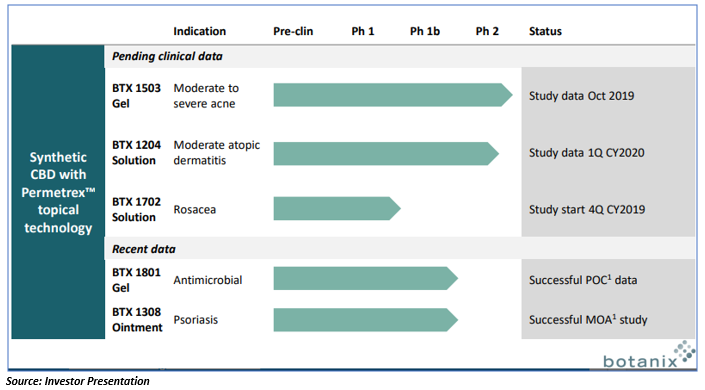
Task: Click the botanix logo dots icon
Action: click(x=685, y=351)
